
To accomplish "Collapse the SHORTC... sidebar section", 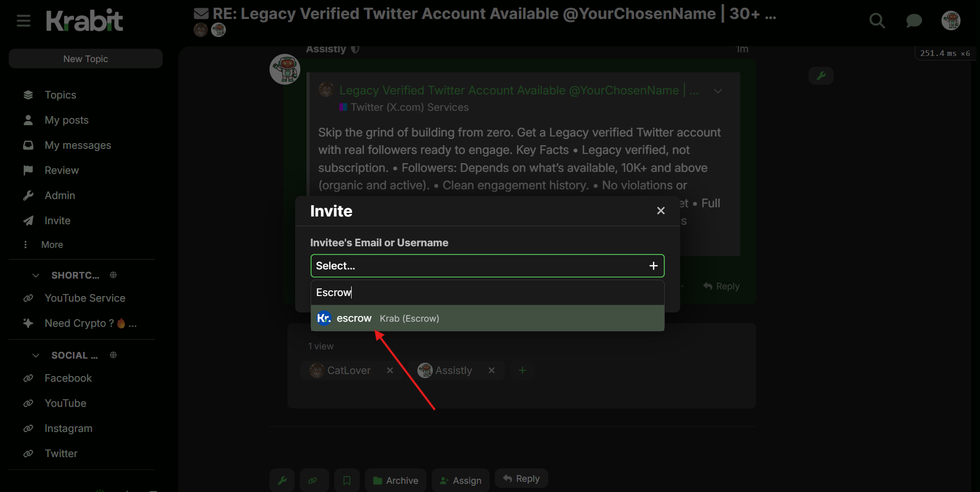I will pos(36,275).
